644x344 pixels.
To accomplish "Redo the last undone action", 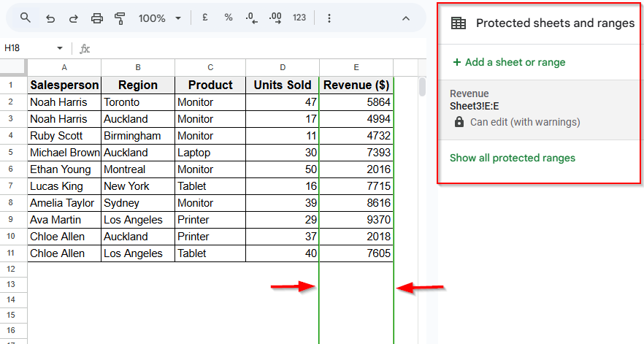I will coord(73,18).
